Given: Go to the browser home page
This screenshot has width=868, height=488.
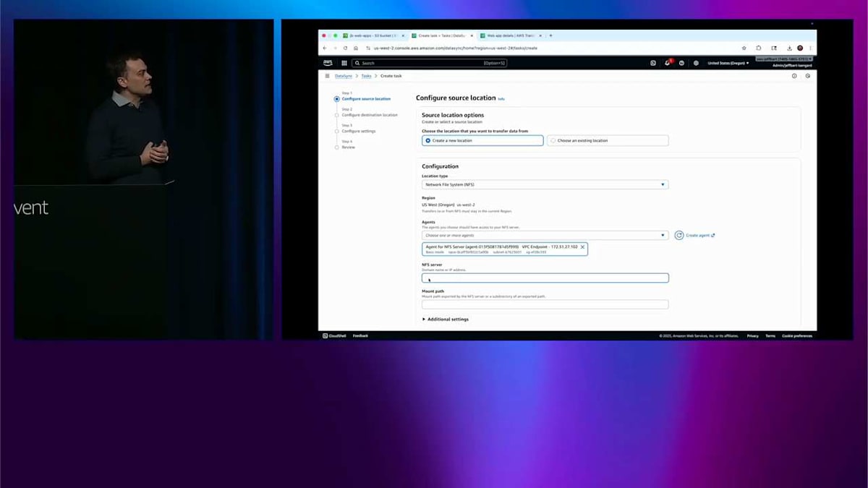Looking at the screenshot, I should (x=355, y=48).
